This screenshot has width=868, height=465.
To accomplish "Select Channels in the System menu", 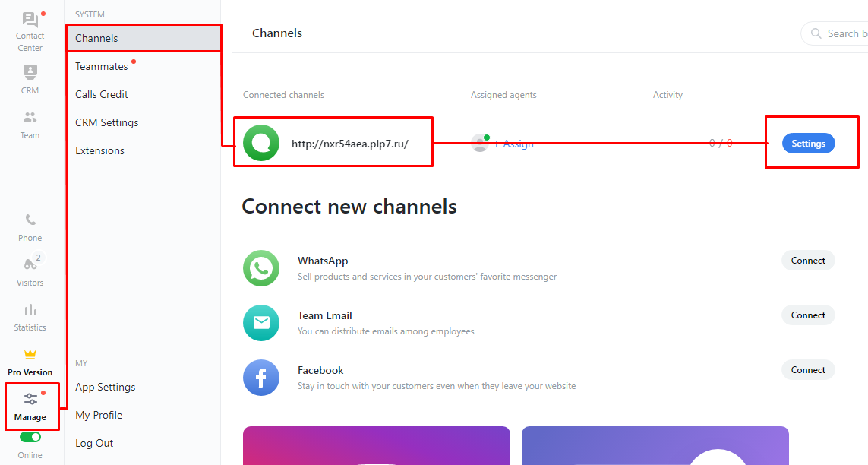I will pyautogui.click(x=96, y=38).
